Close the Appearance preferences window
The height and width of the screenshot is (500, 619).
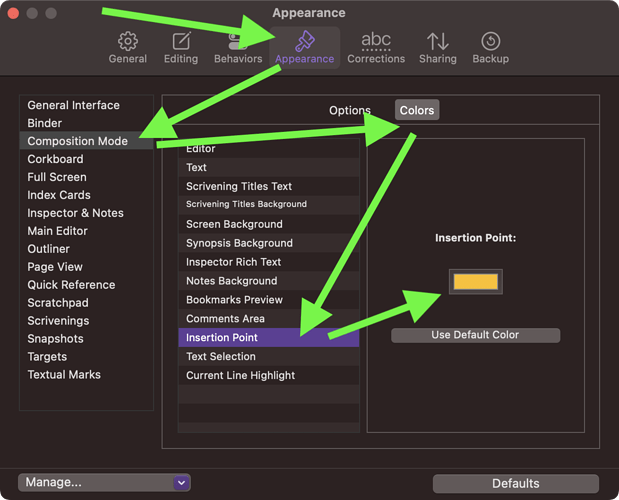[x=13, y=13]
